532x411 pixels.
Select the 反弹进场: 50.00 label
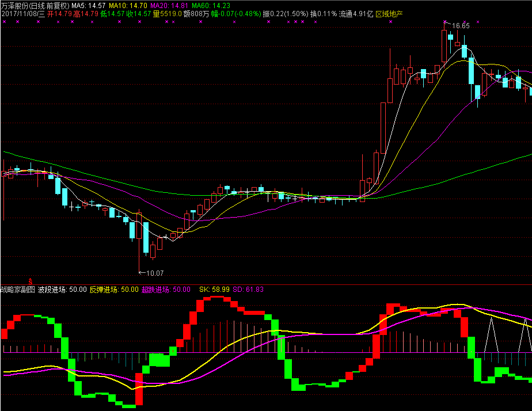(114, 290)
